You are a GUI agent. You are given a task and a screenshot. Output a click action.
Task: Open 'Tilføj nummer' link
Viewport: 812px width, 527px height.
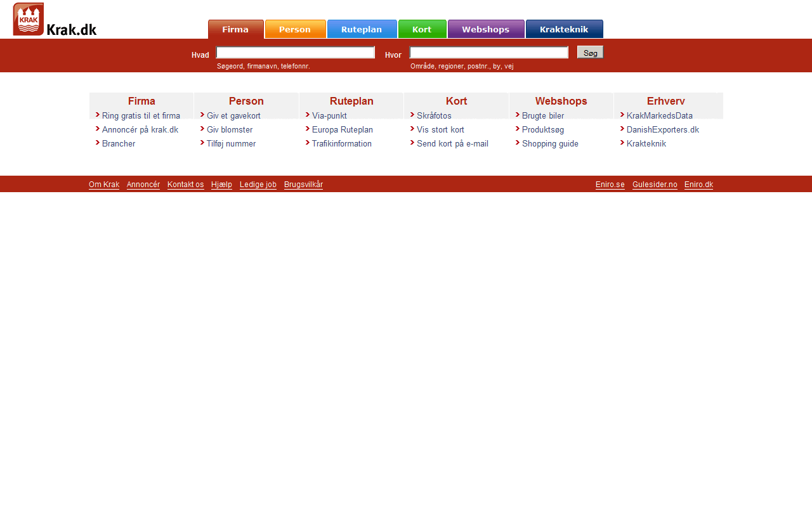click(231, 143)
